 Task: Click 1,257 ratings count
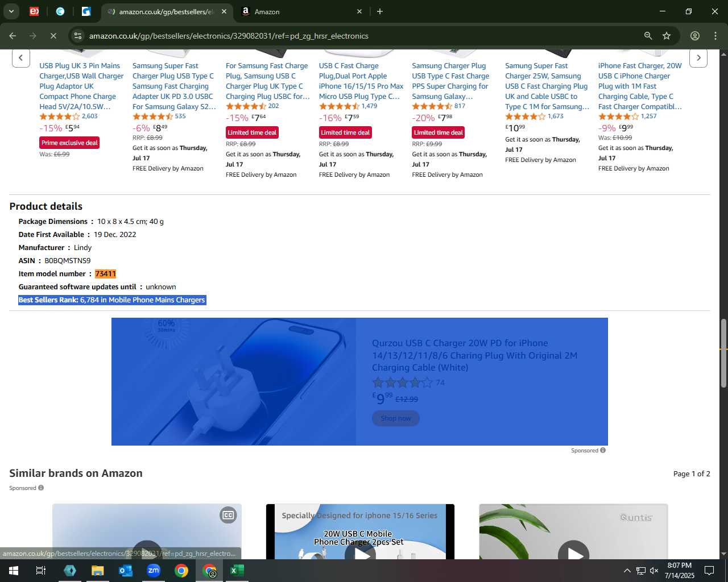click(649, 116)
